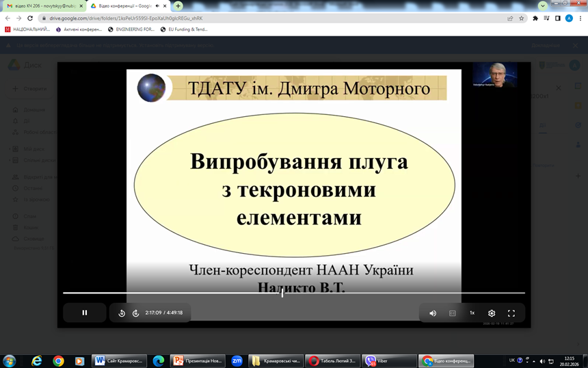Open Windows Media Player from taskbar

click(79, 361)
